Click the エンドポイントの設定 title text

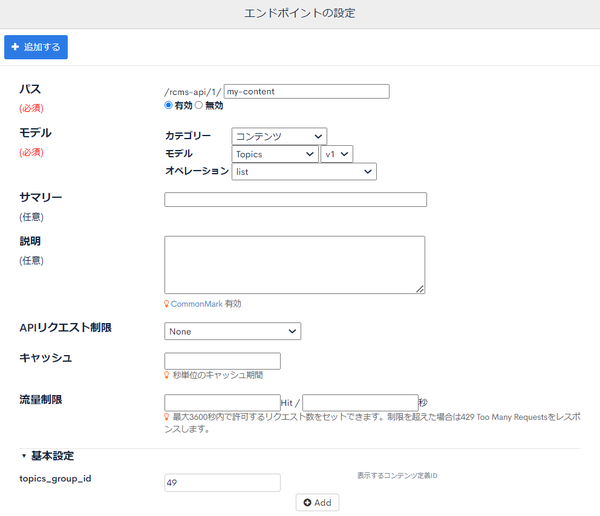(300, 13)
